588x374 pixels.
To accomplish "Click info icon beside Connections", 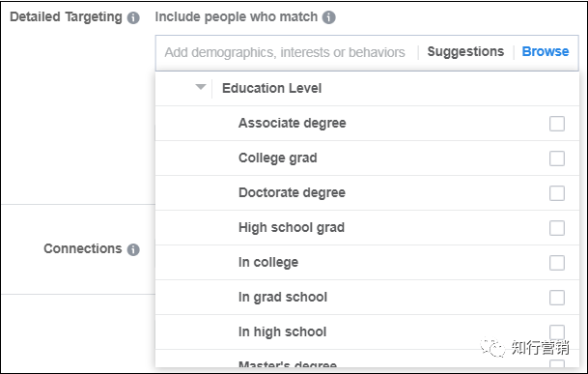I will point(133,249).
